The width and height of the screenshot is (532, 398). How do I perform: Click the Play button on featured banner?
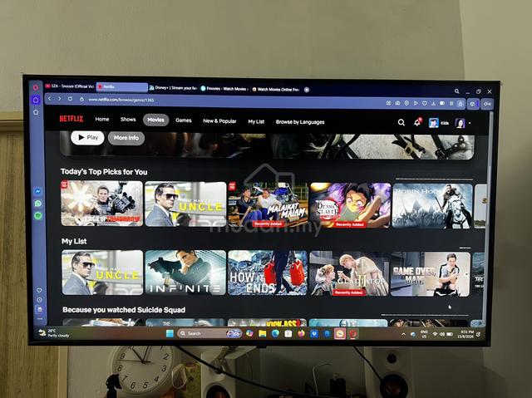pos(87,137)
